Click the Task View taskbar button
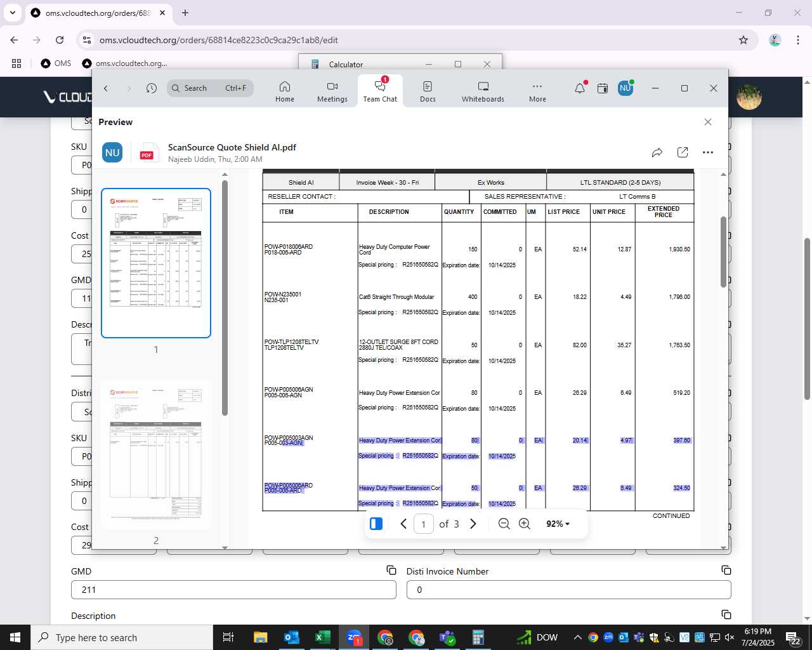This screenshot has height=650, width=812. point(228,637)
